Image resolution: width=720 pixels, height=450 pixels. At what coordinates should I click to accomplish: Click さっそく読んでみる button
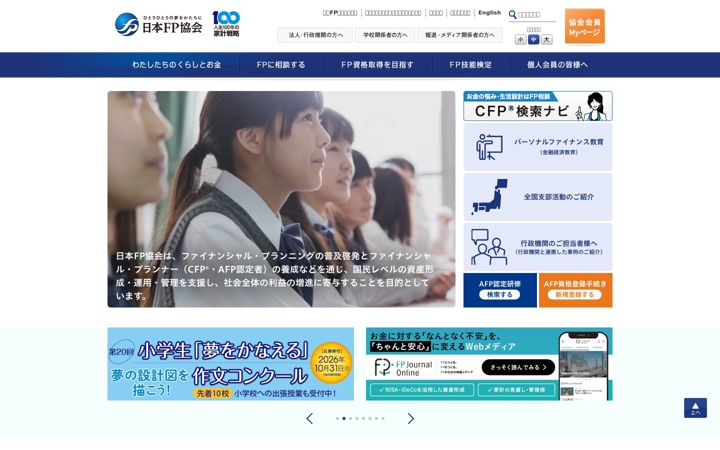(x=518, y=367)
